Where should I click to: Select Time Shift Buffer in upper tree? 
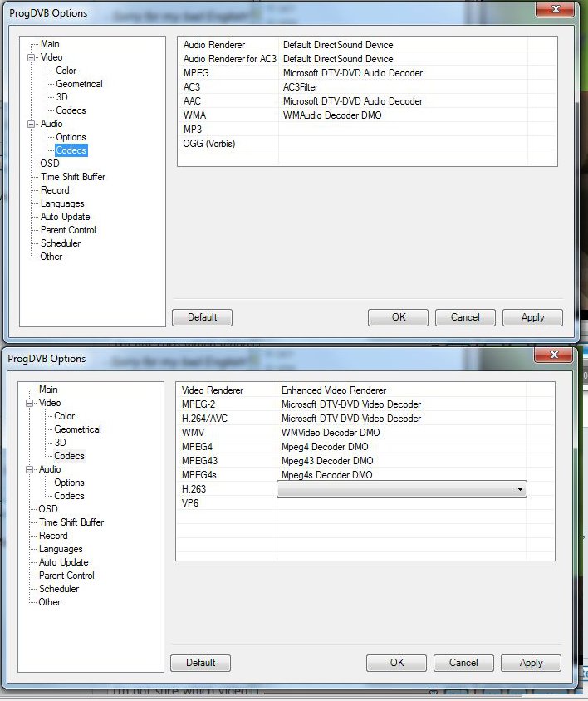[73, 177]
